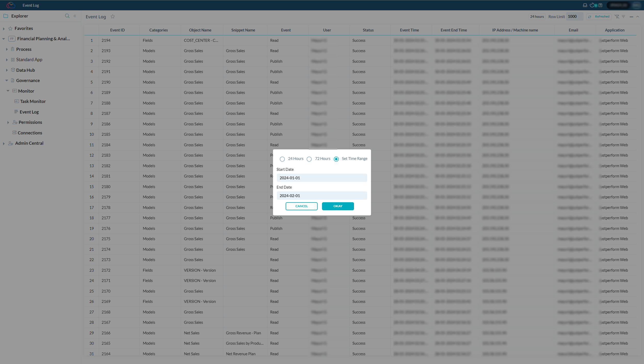This screenshot has width=644, height=364.
Task: Select the 24 Hours radio button
Action: point(282,159)
